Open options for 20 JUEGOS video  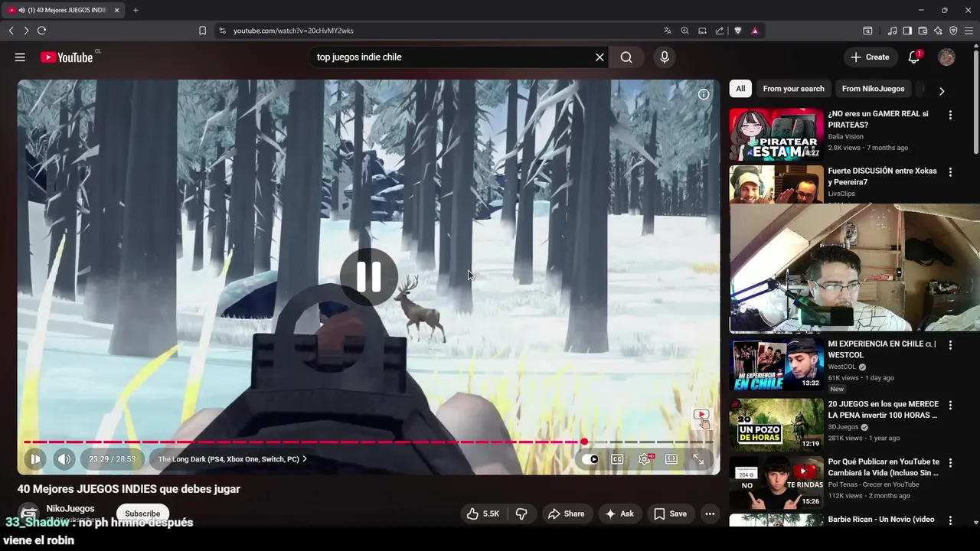(x=950, y=405)
